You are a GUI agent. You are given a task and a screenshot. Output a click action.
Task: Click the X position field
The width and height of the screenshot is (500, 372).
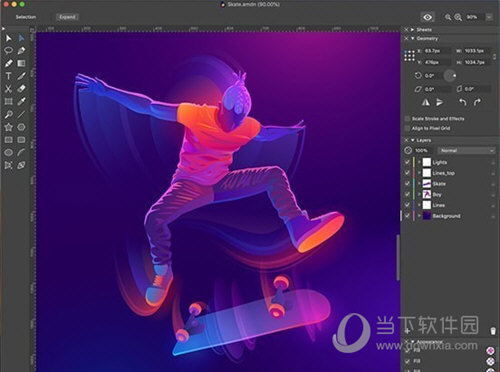[437, 51]
